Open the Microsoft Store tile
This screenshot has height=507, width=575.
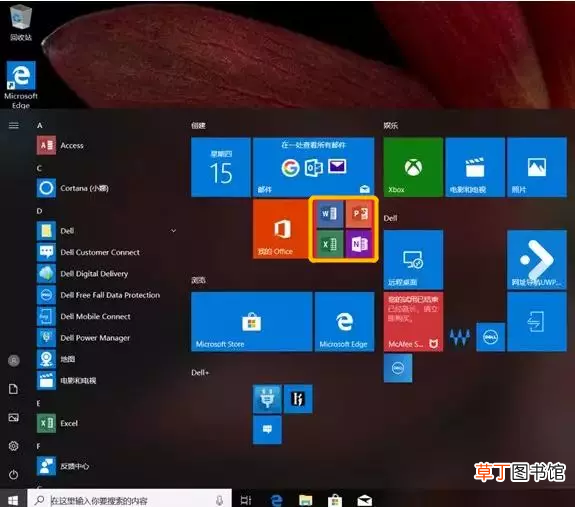point(252,322)
